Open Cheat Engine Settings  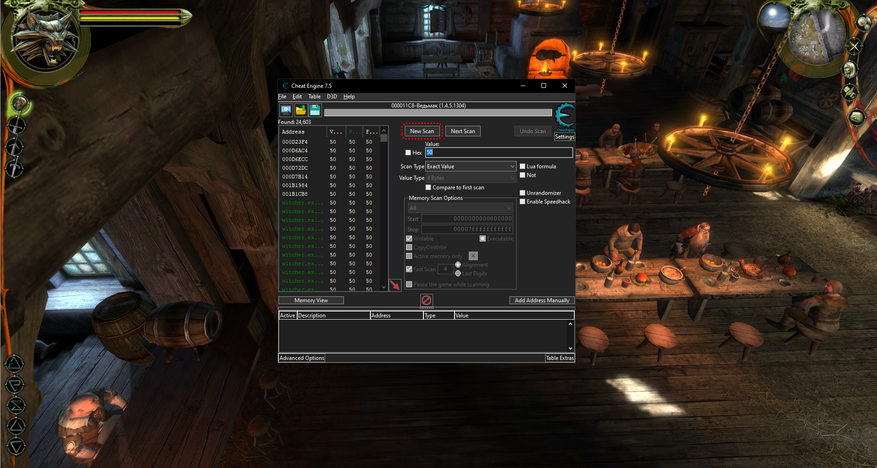click(564, 137)
